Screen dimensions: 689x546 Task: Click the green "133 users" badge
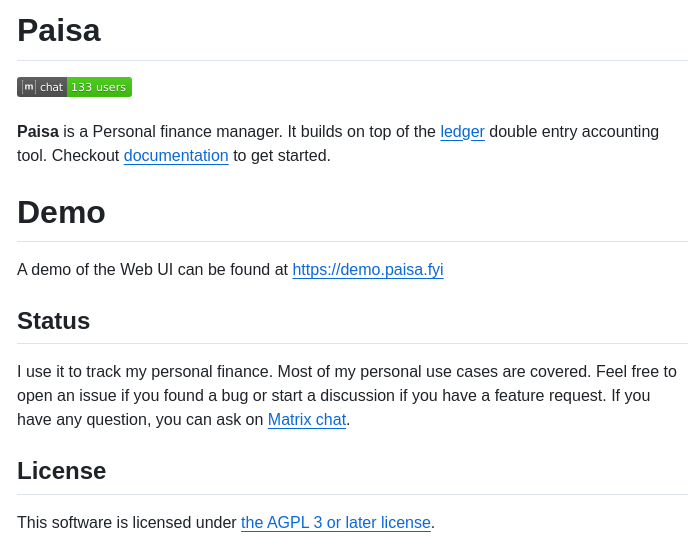tap(99, 87)
